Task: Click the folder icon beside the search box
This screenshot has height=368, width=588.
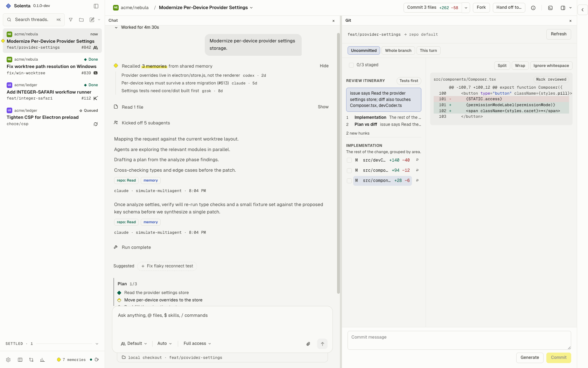Action: (x=81, y=20)
